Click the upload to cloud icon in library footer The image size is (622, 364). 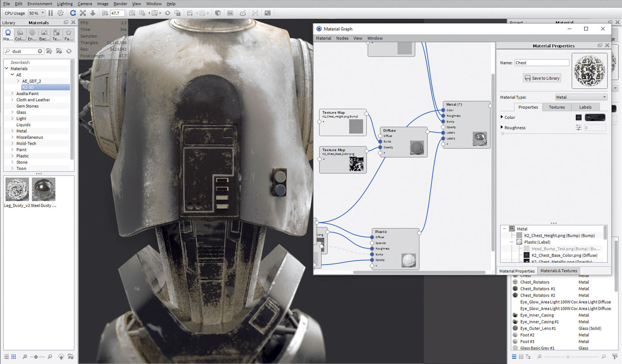61,357
